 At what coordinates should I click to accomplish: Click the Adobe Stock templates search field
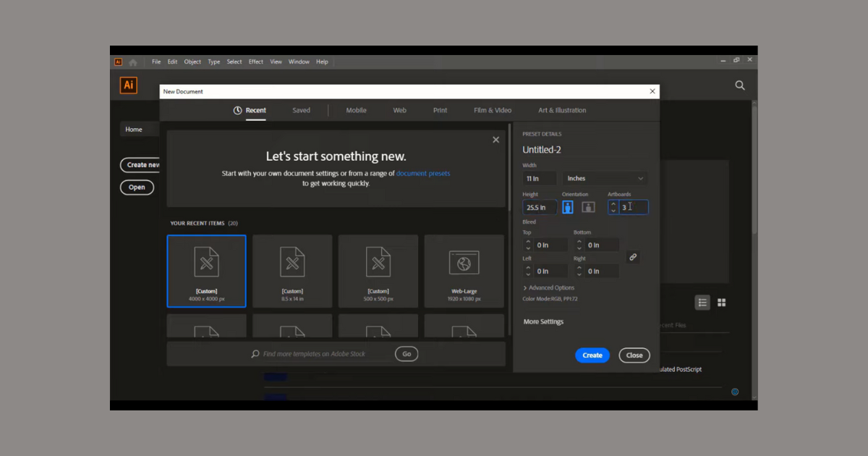(315, 354)
